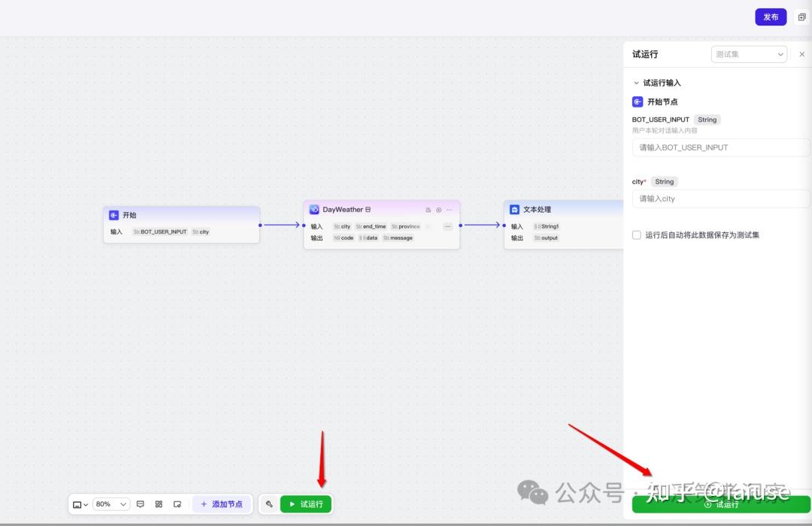812x526 pixels.
Task: Click the green 试运行 button in bottom toolbar
Action: coord(305,504)
